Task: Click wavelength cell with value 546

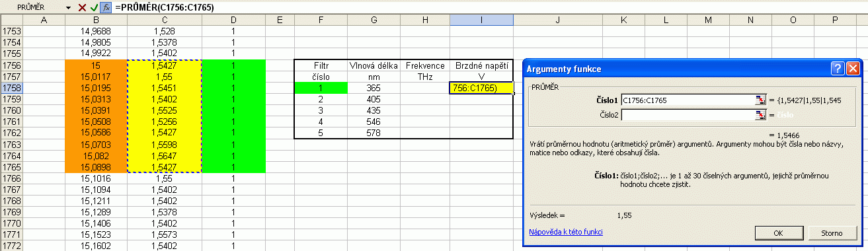Action: pyautogui.click(x=374, y=122)
